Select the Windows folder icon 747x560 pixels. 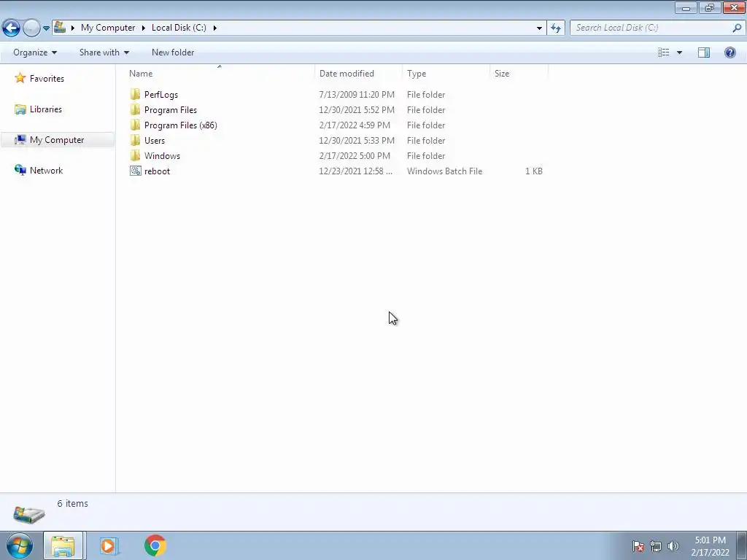point(135,155)
